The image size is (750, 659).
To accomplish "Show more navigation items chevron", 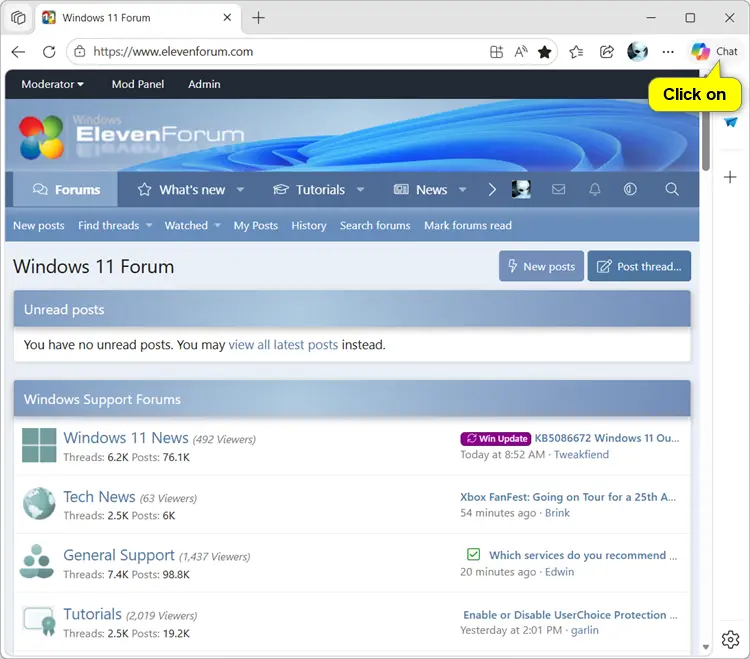I will (x=492, y=190).
